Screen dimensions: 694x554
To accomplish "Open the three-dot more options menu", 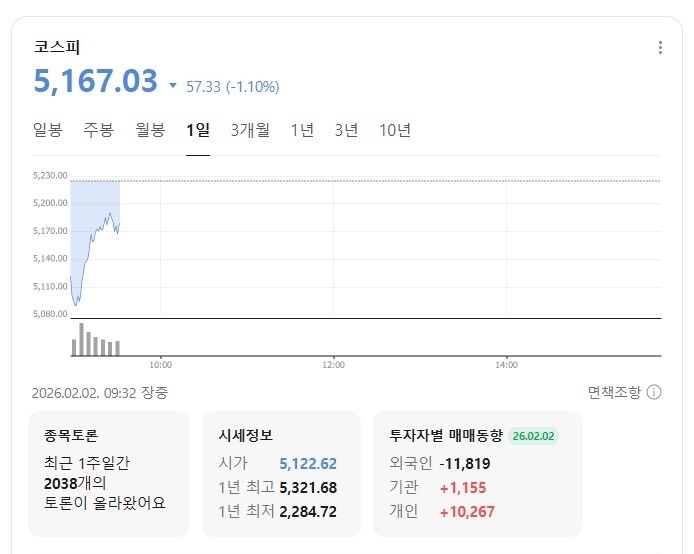I will [659, 48].
